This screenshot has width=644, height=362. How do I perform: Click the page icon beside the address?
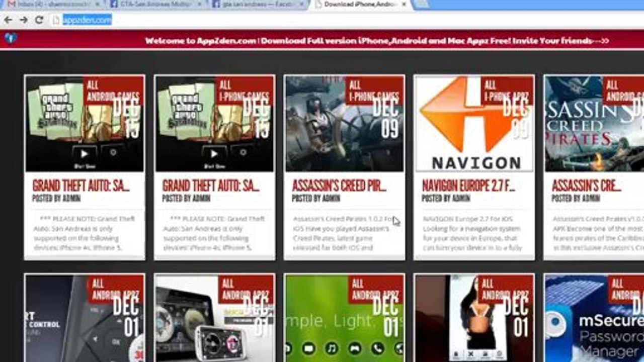[56, 20]
